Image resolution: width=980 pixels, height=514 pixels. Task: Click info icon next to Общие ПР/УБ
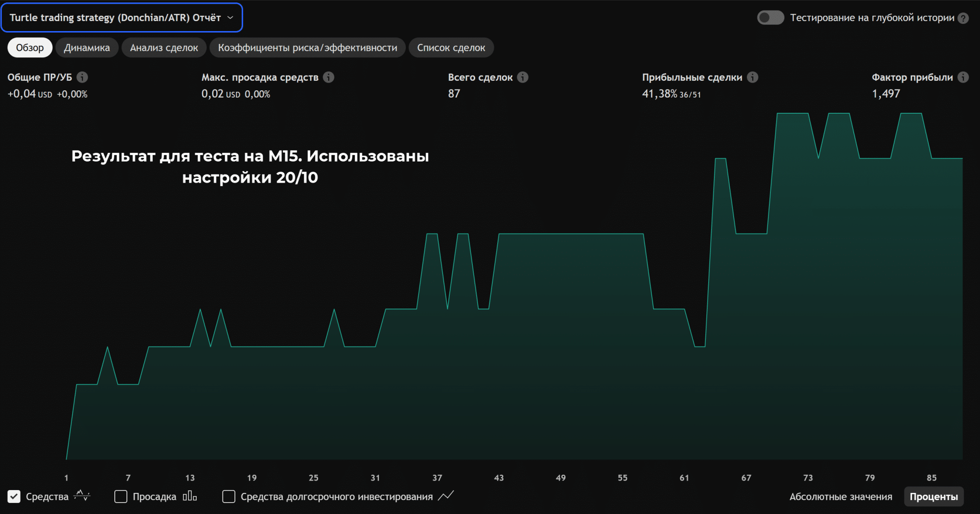pyautogui.click(x=82, y=77)
